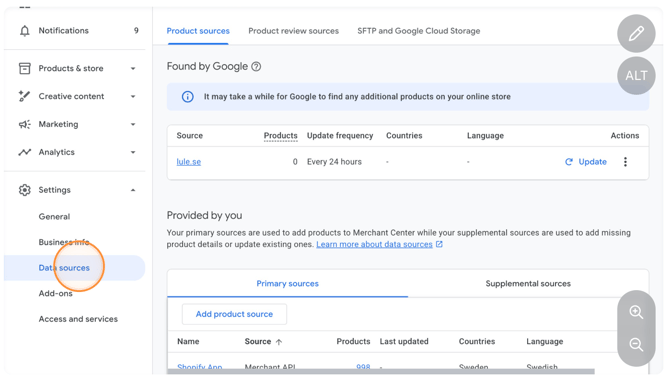Viewport: 670px width, 383px height.
Task: Expand the Creative content menu arrow
Action: click(x=133, y=96)
